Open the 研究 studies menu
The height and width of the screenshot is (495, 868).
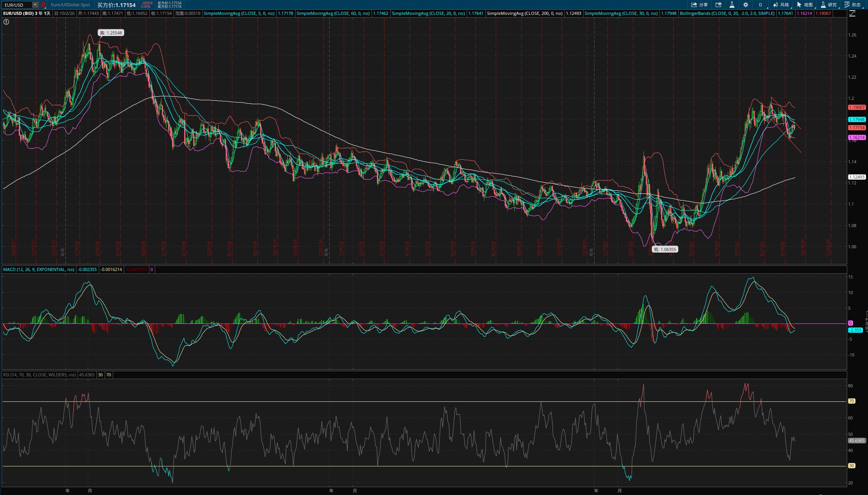click(x=829, y=5)
